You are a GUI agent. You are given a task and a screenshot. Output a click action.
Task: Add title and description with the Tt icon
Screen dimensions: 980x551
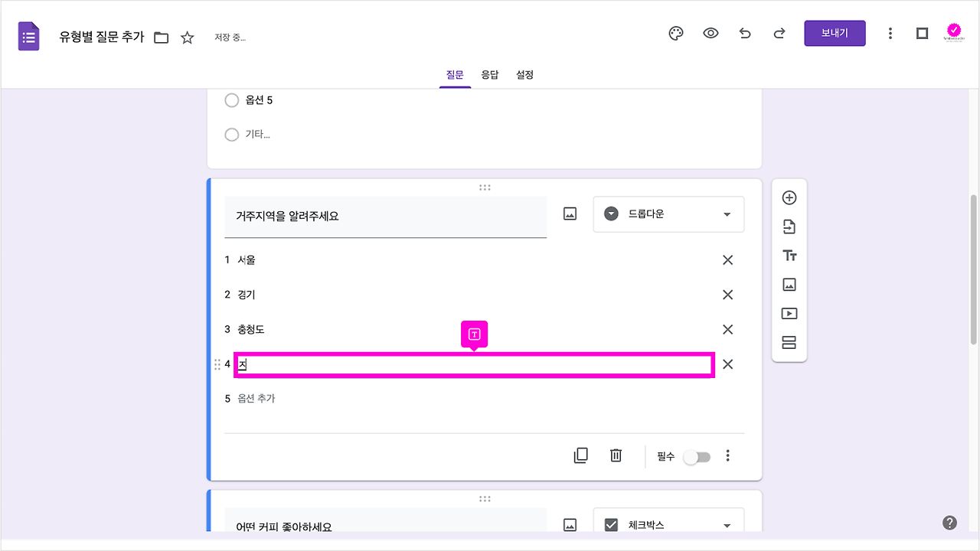click(789, 255)
